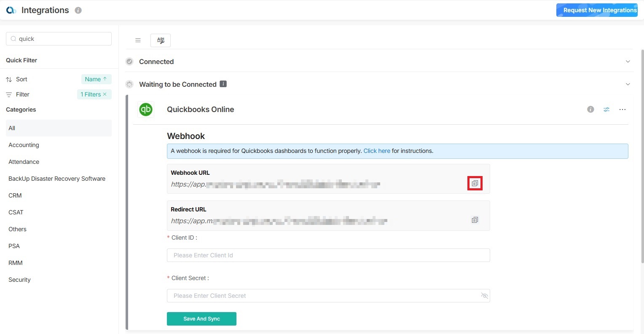The width and height of the screenshot is (644, 334).
Task: Open the Quickbooks Online three-dot menu
Action: coord(623,110)
